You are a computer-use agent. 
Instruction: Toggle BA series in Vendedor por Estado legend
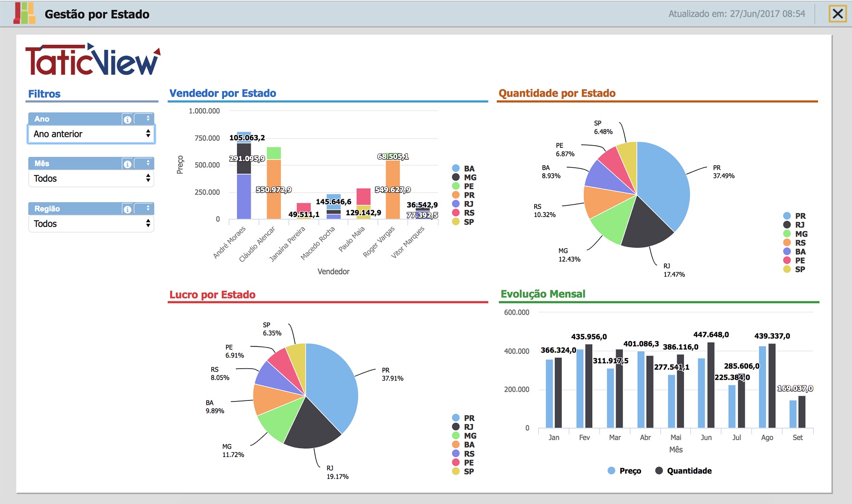[463, 169]
